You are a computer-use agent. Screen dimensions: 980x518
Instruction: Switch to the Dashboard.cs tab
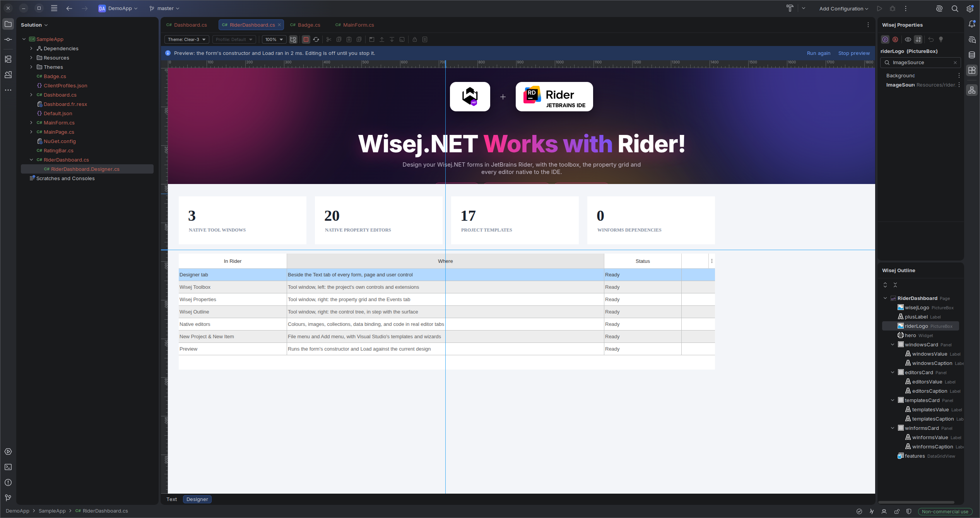pyautogui.click(x=187, y=25)
